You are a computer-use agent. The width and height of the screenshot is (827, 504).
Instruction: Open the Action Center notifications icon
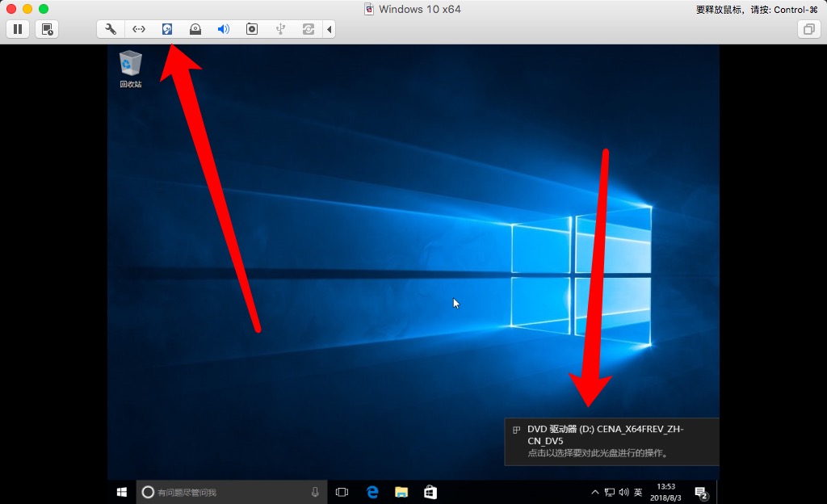point(701,493)
